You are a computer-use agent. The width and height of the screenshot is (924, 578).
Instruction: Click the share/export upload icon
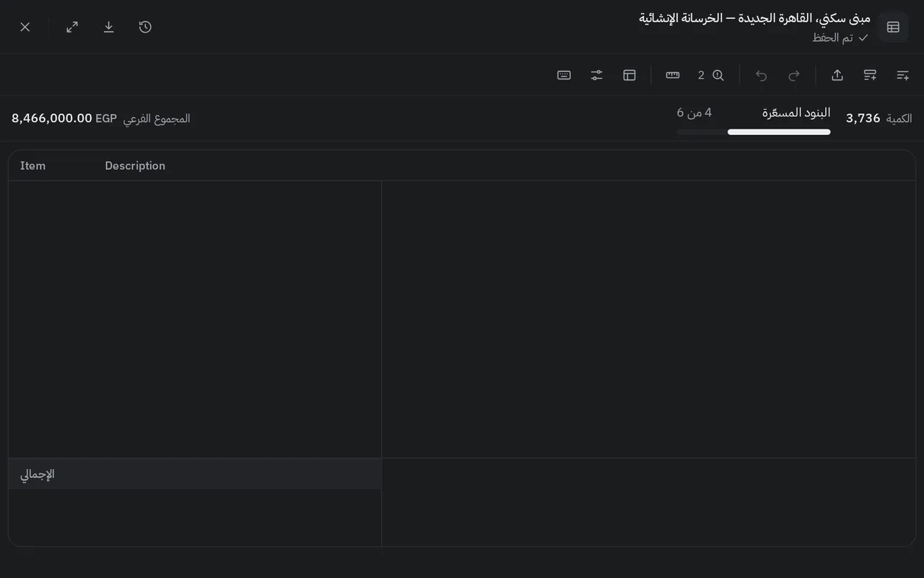[x=837, y=75]
